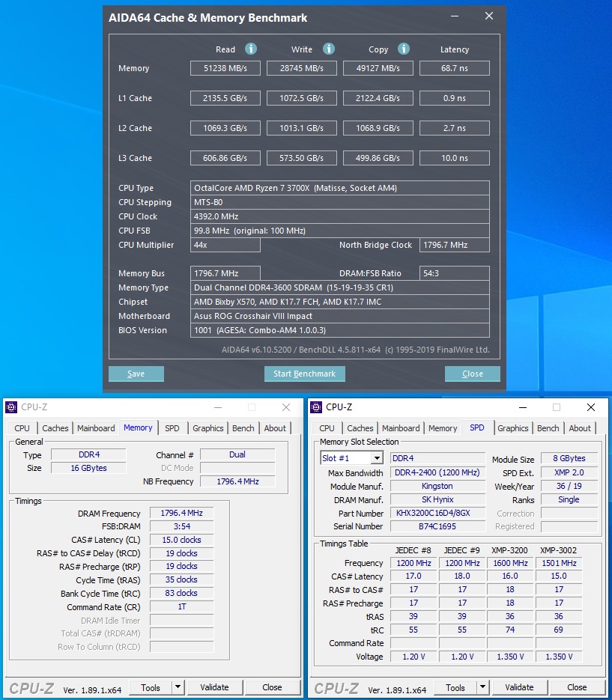Click Memory Write value 28745 MB/s
Image resolution: width=612 pixels, height=700 pixels.
[302, 68]
